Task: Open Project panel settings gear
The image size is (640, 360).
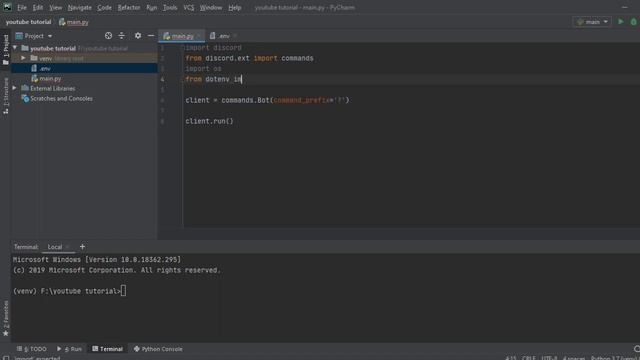Action: 138,36
